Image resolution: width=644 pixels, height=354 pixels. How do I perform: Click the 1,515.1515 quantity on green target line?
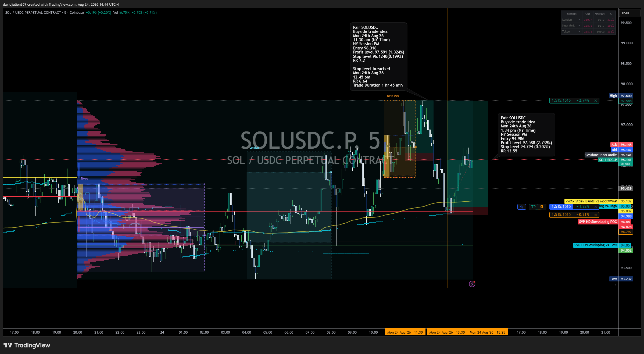pyautogui.click(x=561, y=101)
